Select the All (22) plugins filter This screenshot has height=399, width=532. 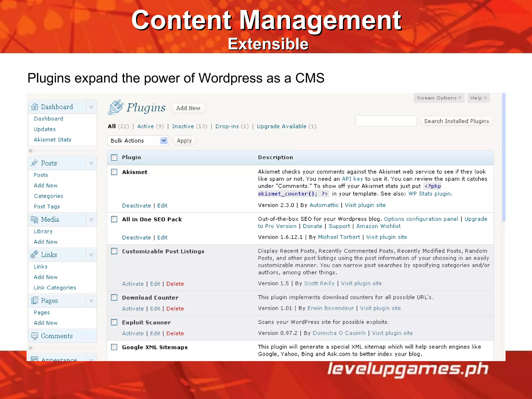[x=118, y=126]
